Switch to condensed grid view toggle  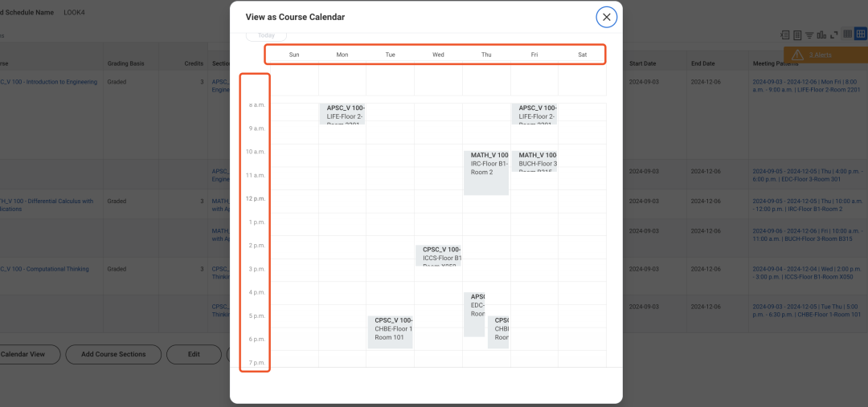[847, 35]
